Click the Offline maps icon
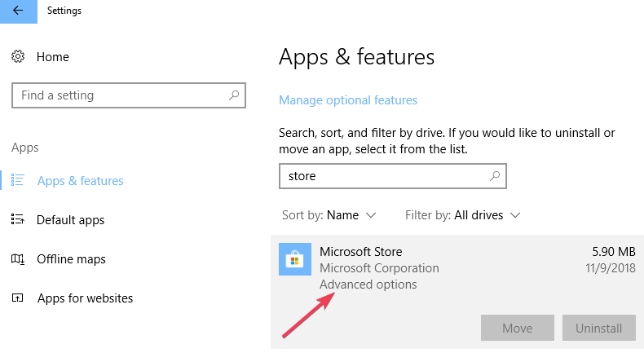 tap(18, 259)
